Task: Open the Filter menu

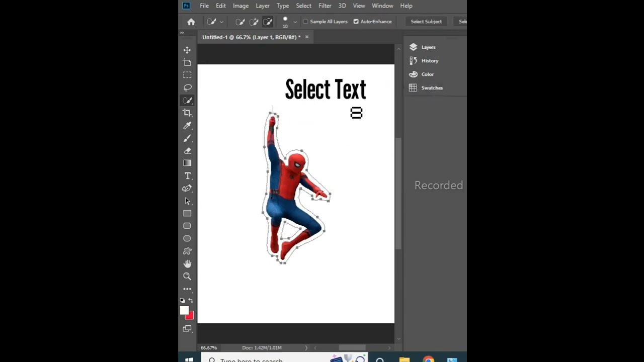Action: 325,6
